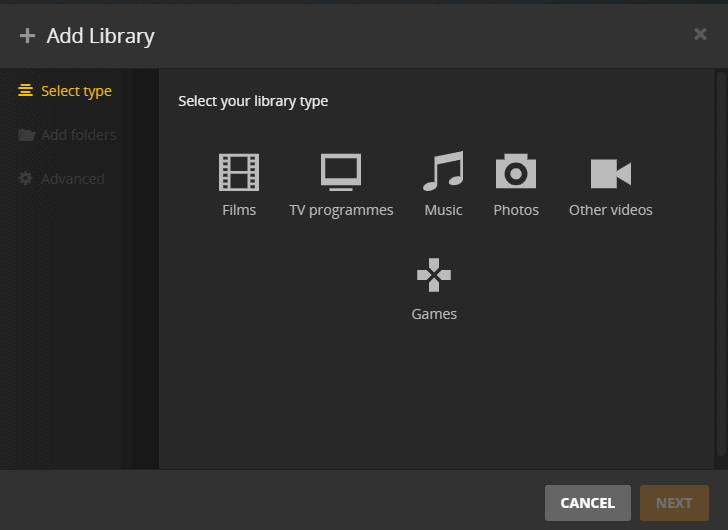Click the dialog's vertical scrollbar
This screenshot has width=728, height=530.
721,264
